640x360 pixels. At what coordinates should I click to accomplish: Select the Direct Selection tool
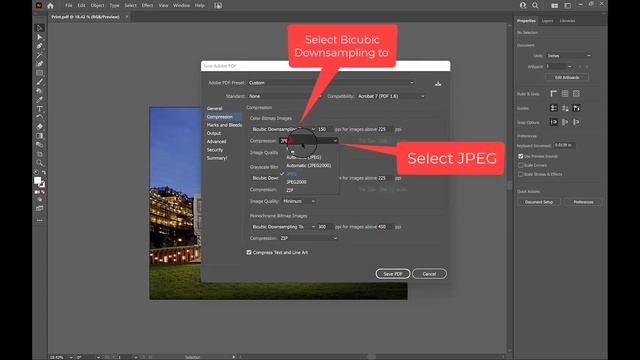point(40,37)
